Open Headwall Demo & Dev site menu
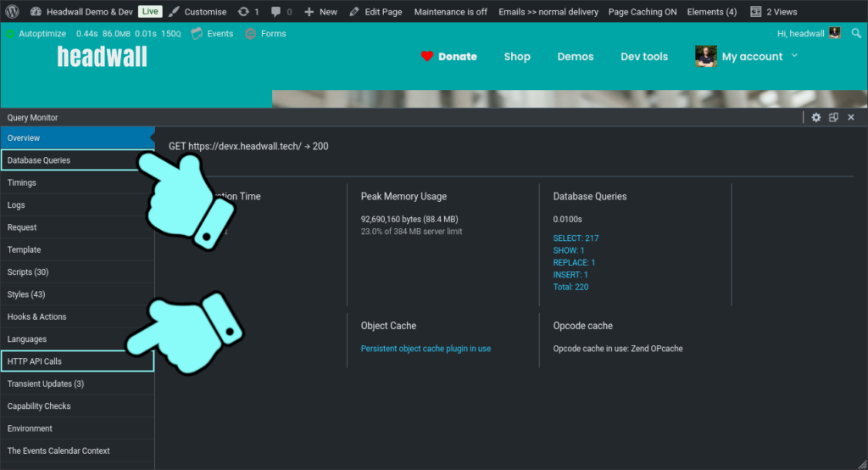This screenshot has width=868, height=470. 81,12
